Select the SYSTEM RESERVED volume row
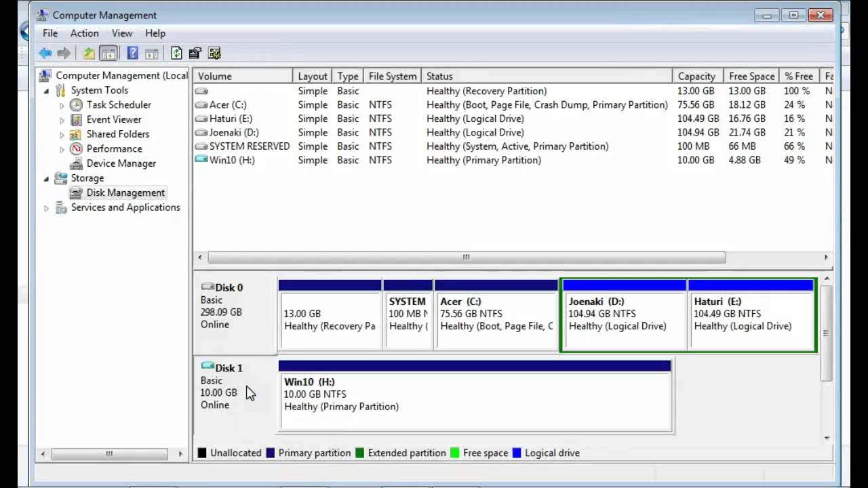This screenshot has height=488, width=868. [513, 146]
